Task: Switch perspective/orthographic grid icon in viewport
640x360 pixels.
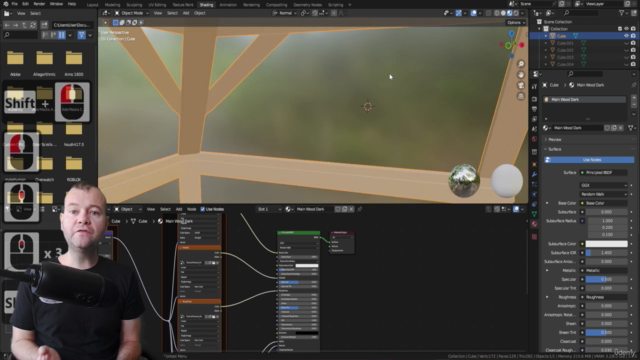Action: click(x=521, y=96)
